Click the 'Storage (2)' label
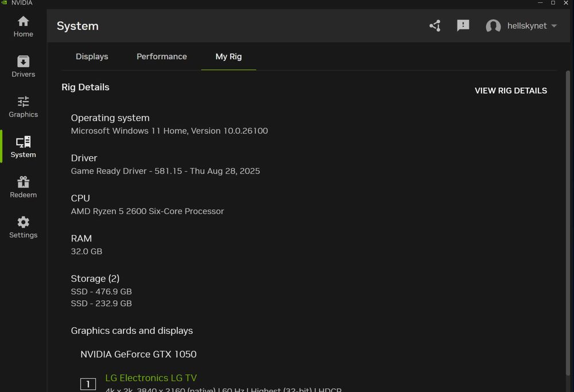Image resolution: width=574 pixels, height=392 pixels. (x=95, y=278)
